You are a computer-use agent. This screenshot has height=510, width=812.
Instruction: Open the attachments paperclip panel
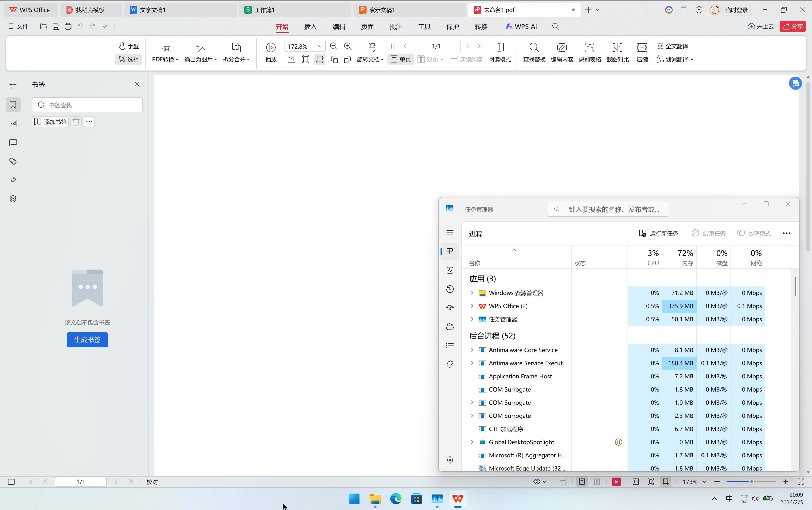(13, 161)
